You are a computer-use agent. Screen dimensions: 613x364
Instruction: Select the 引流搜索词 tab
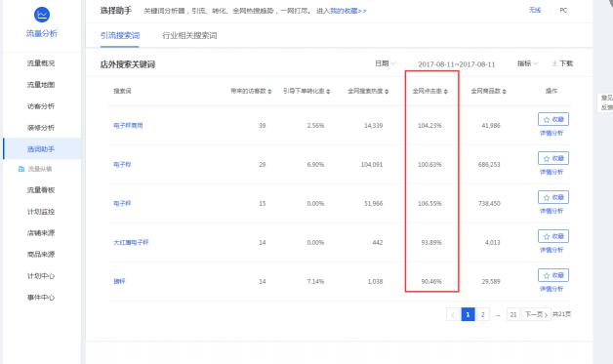[x=120, y=35]
